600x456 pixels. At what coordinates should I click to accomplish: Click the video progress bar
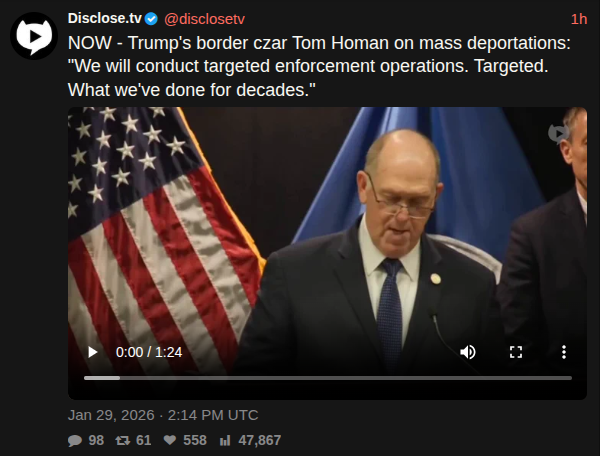(328, 378)
